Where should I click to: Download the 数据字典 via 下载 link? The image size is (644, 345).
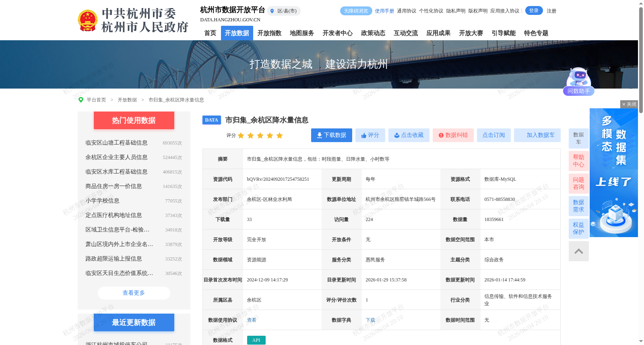click(x=370, y=320)
